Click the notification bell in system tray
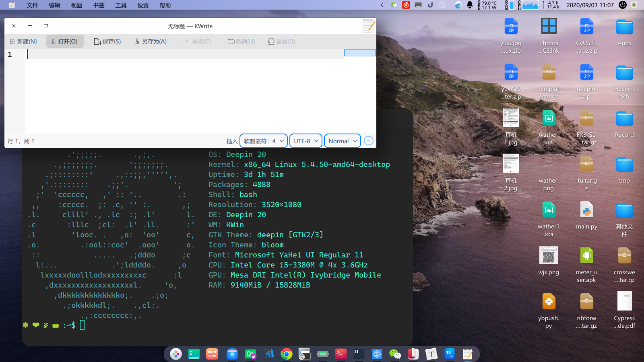Viewport: 644px width, 362px height. 470,5
